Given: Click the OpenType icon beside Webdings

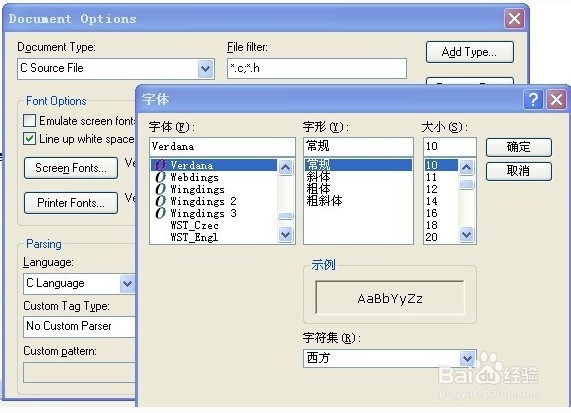Looking at the screenshot, I should point(160,177).
